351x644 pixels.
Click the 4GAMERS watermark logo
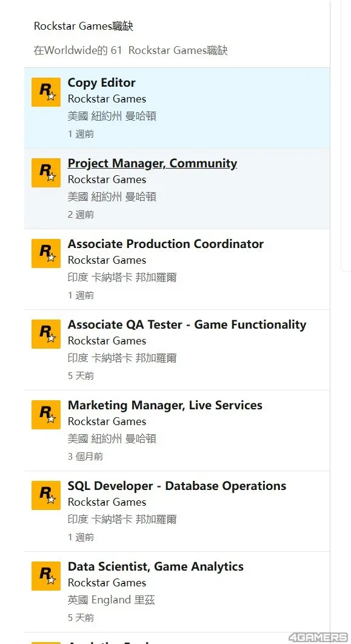pyautogui.click(x=318, y=637)
